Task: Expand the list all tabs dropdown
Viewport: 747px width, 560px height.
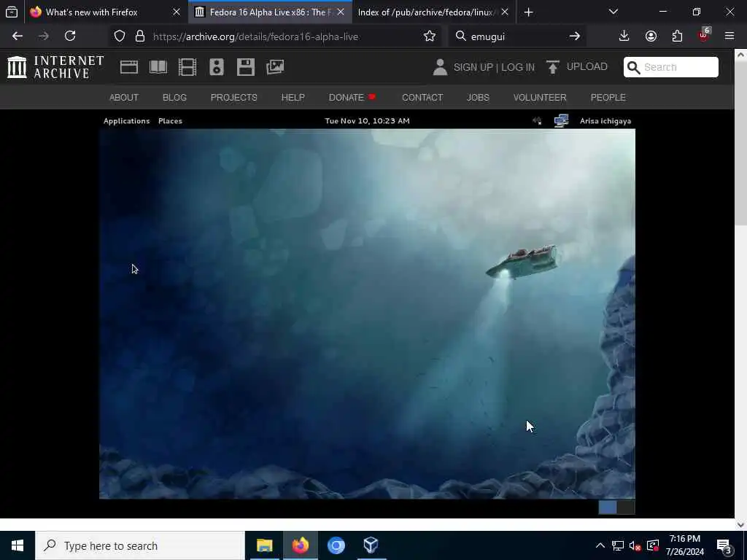Action: click(614, 12)
